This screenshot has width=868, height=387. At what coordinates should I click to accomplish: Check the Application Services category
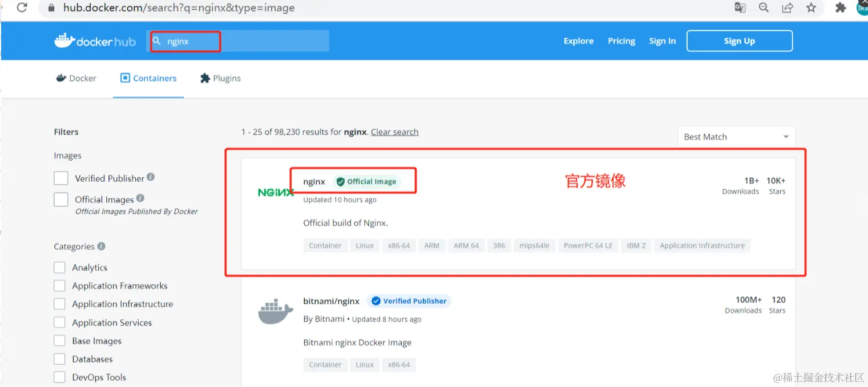click(x=59, y=323)
